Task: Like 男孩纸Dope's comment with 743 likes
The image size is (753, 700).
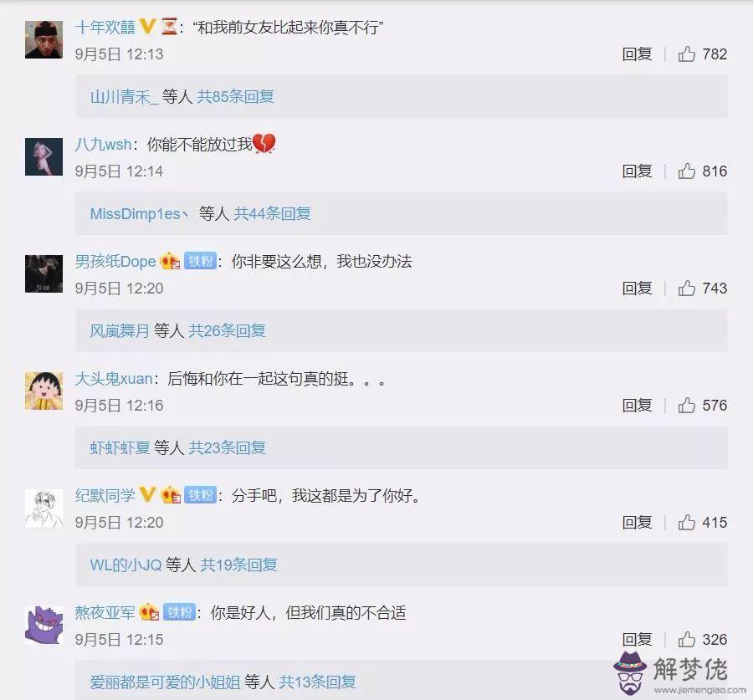Action: point(686,288)
